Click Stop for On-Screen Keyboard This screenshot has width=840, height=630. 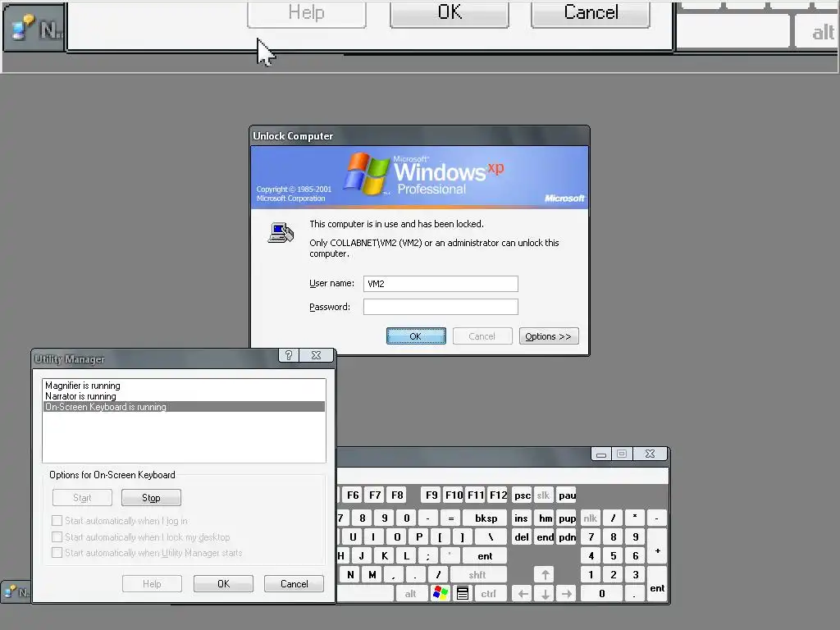coord(151,498)
